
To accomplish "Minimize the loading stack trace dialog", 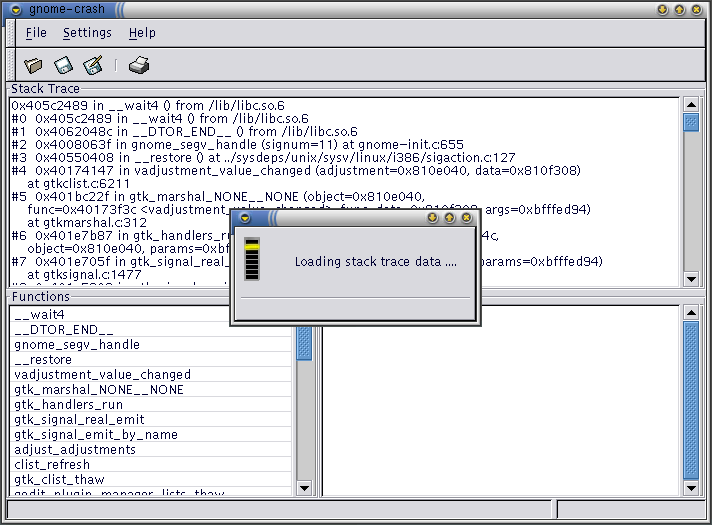I will click(432, 218).
